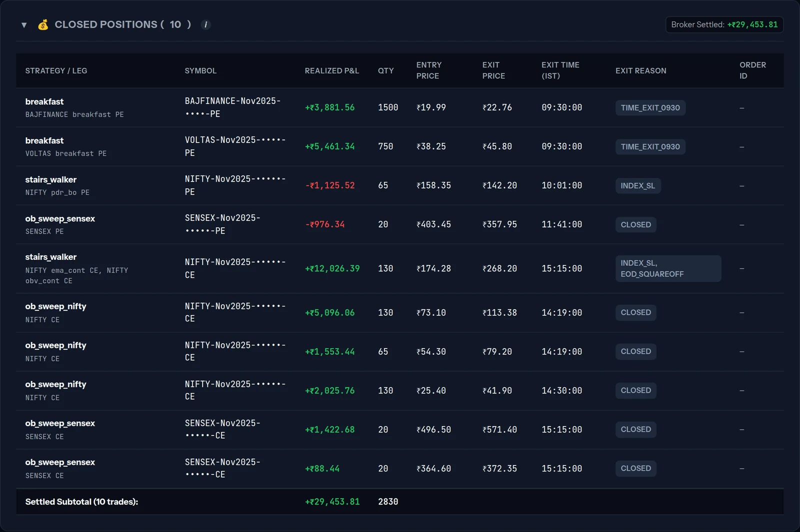Click P&L value +₹1,422.68

point(330,429)
